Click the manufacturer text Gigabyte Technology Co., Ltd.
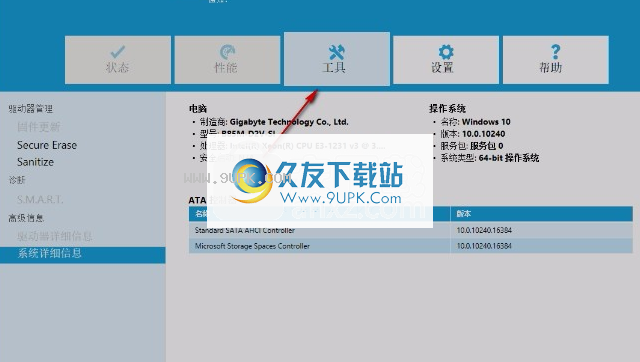 (289, 122)
